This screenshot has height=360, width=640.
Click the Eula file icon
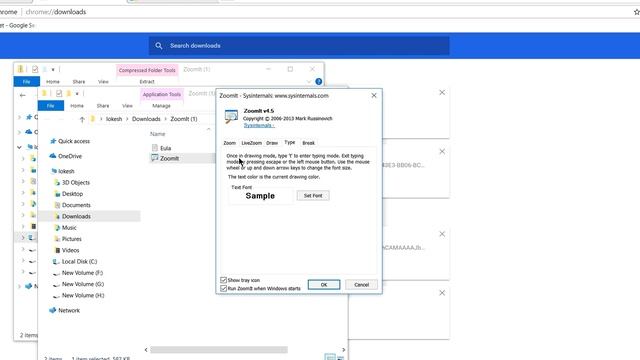coord(155,148)
